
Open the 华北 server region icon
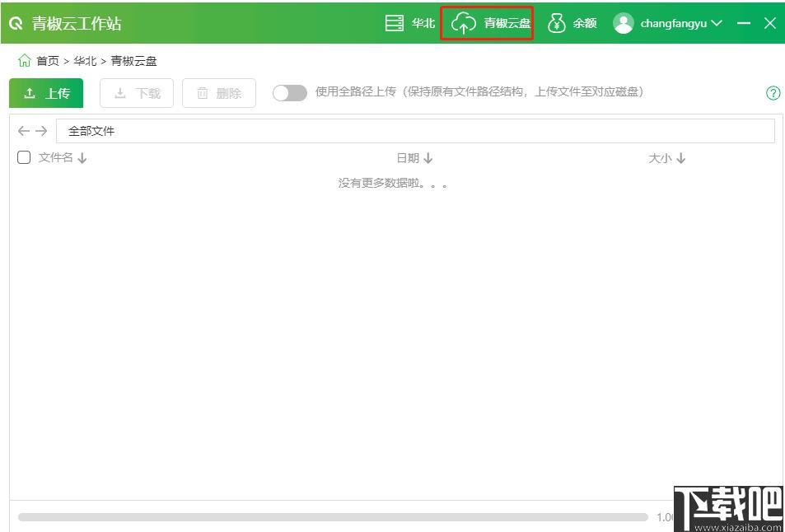pos(395,23)
